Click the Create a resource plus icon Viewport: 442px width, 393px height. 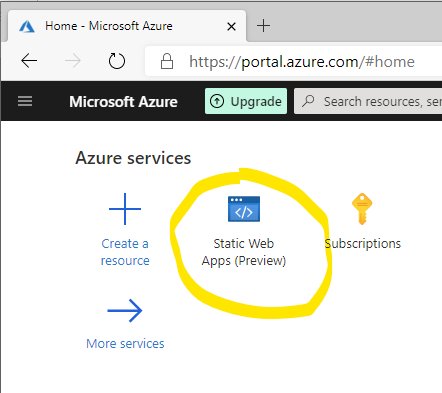point(125,209)
